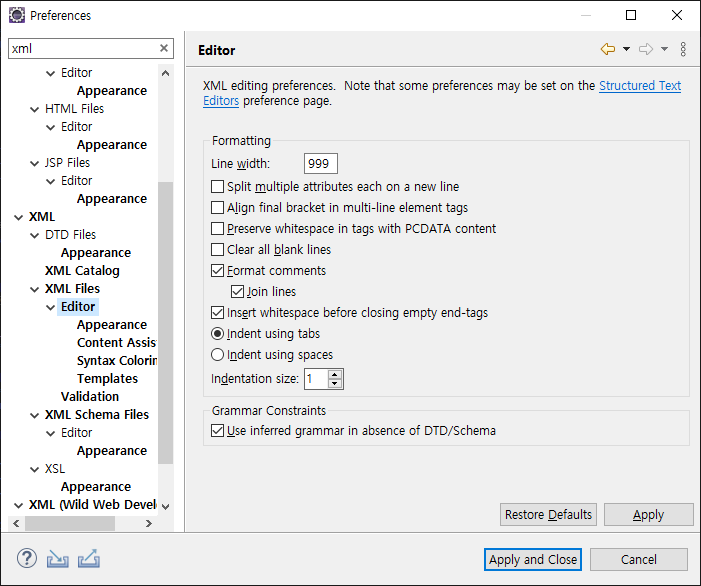Toggle the Join lines checkbox
The height and width of the screenshot is (586, 701).
pyautogui.click(x=237, y=291)
